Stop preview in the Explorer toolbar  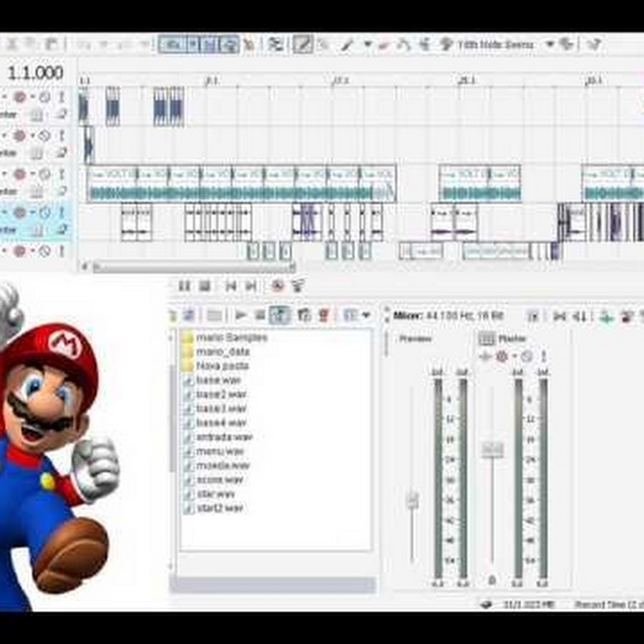tap(260, 315)
